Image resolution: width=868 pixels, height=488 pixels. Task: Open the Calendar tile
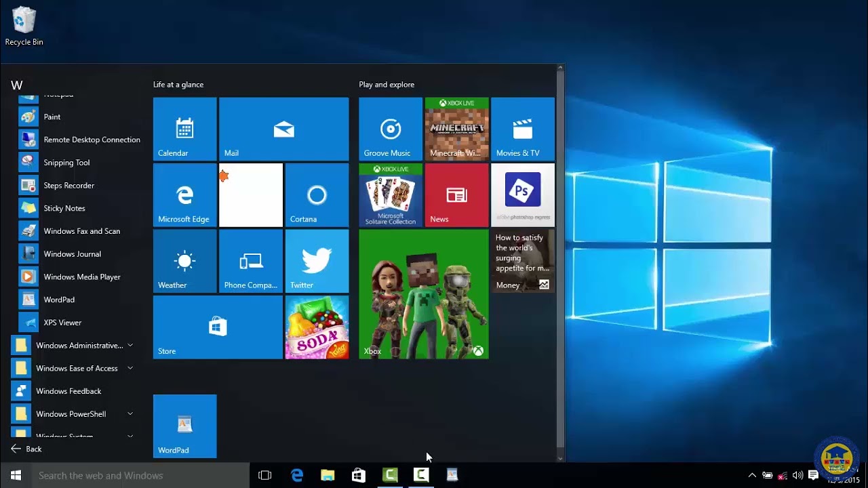coord(184,129)
